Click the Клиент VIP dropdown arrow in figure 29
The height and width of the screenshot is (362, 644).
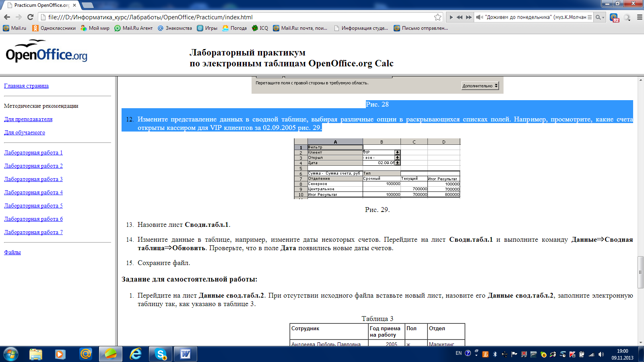point(398,152)
